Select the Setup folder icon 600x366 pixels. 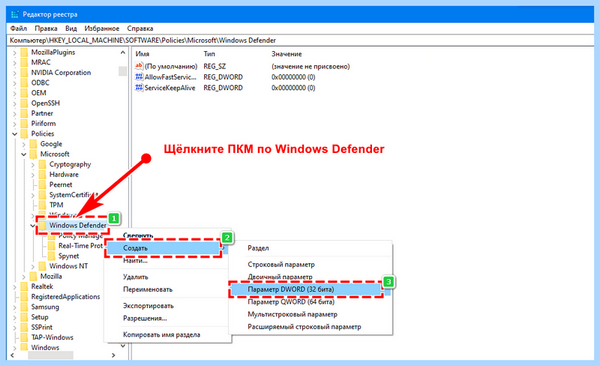(24, 317)
